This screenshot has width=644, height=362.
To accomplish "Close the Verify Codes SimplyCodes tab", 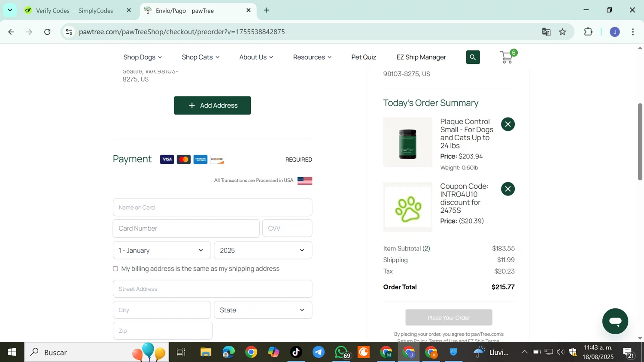I will click(x=129, y=10).
